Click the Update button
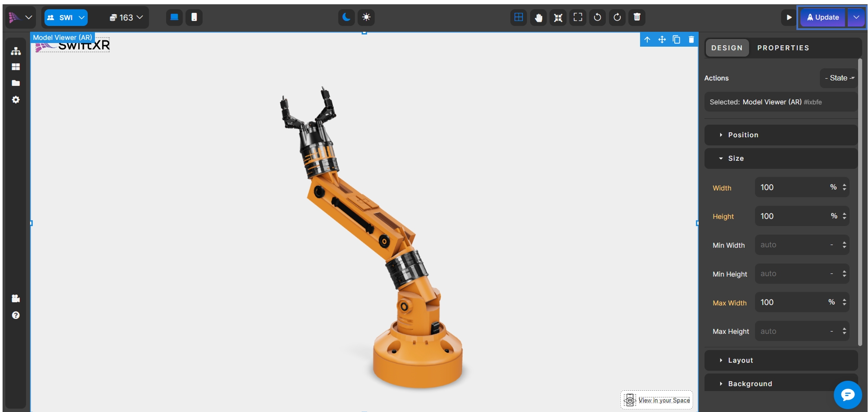 point(823,18)
